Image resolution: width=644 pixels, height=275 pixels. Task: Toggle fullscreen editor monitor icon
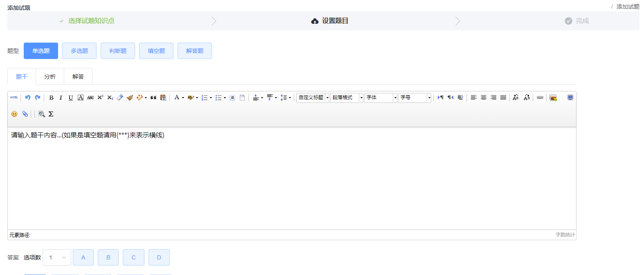570,98
